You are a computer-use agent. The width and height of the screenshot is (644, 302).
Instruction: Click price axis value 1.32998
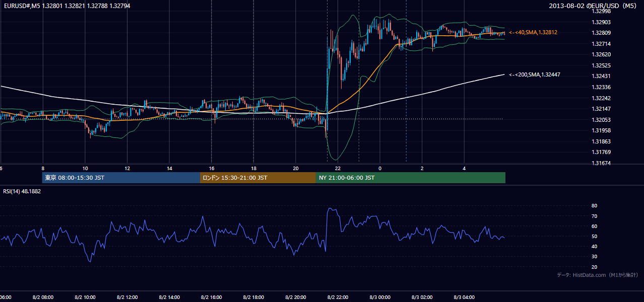tap(601, 11)
